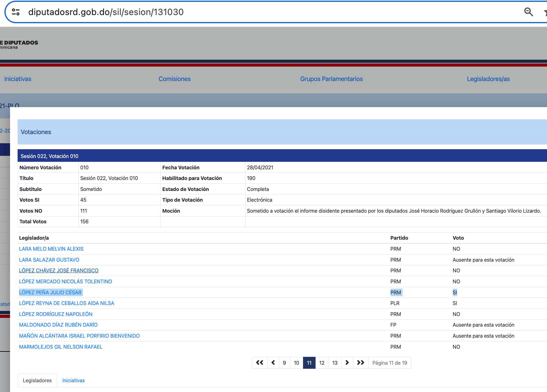
Task: Select the Votos SI value 45
Action: 83,200
